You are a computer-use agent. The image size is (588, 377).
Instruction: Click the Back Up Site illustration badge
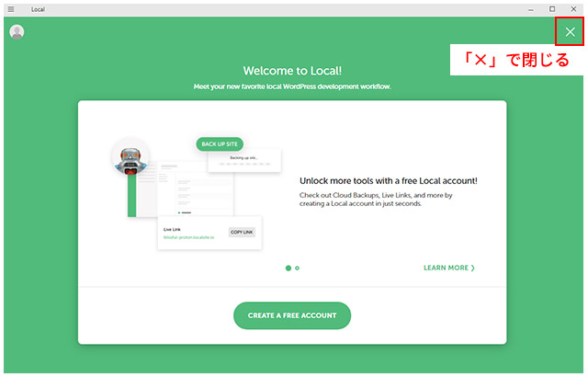(x=220, y=144)
